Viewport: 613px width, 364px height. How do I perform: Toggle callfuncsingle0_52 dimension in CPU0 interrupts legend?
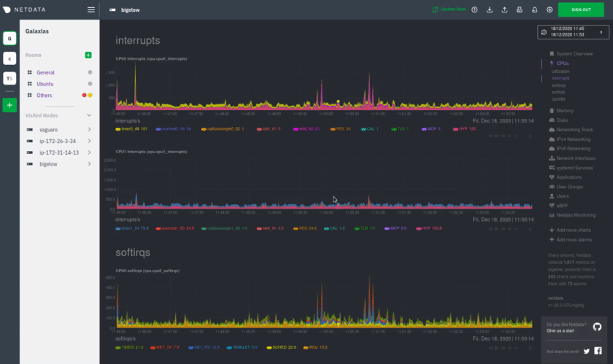[223, 128]
